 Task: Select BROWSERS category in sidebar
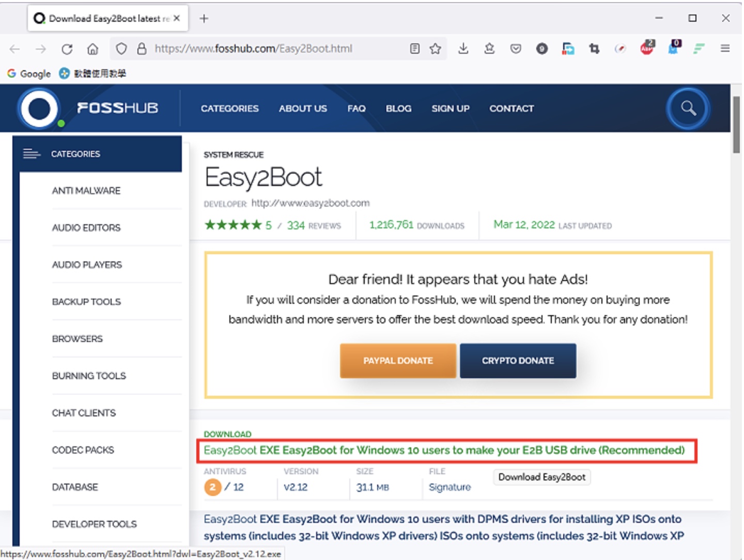[78, 339]
